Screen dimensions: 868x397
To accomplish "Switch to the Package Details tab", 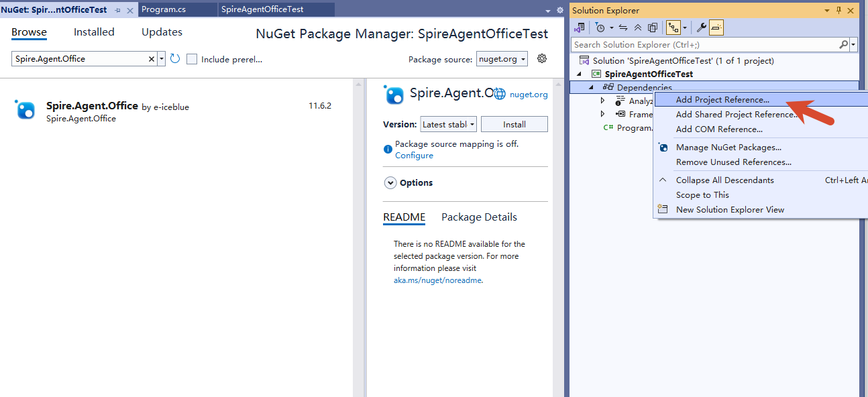I will (479, 217).
